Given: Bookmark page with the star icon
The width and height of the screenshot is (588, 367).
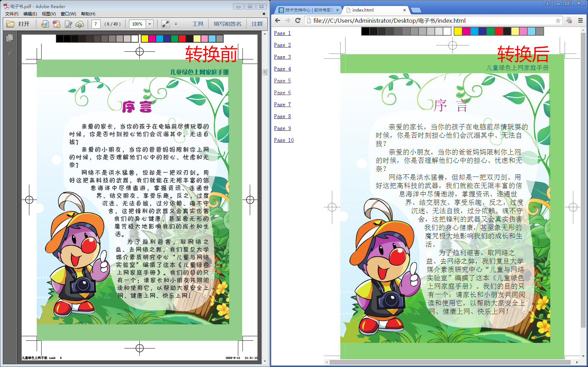Looking at the screenshot, I should coord(558,21).
